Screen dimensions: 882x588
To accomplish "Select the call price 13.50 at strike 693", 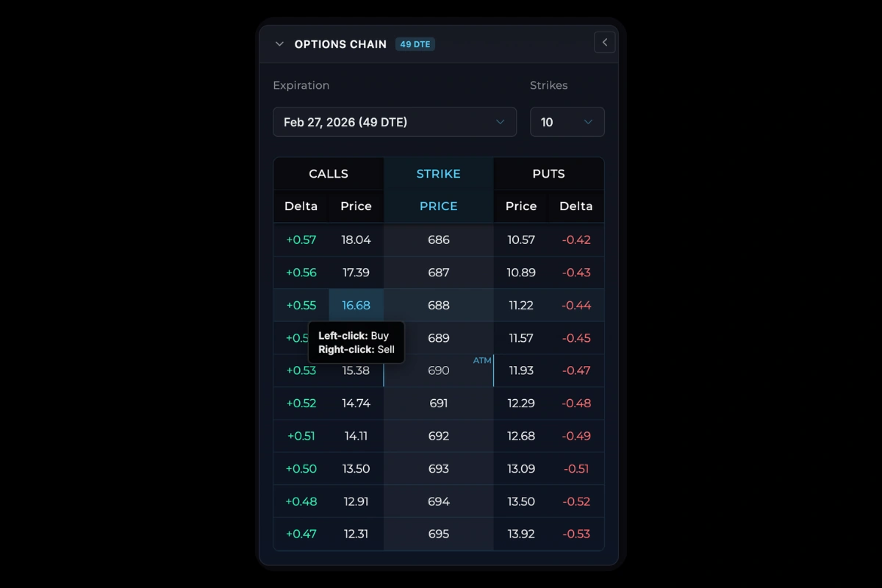I will coord(356,468).
